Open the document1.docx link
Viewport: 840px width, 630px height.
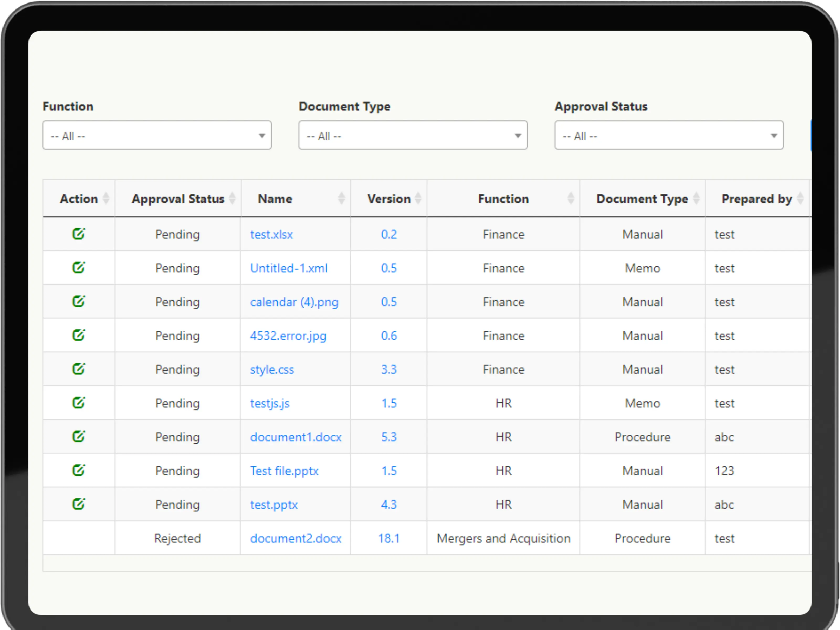pyautogui.click(x=296, y=437)
